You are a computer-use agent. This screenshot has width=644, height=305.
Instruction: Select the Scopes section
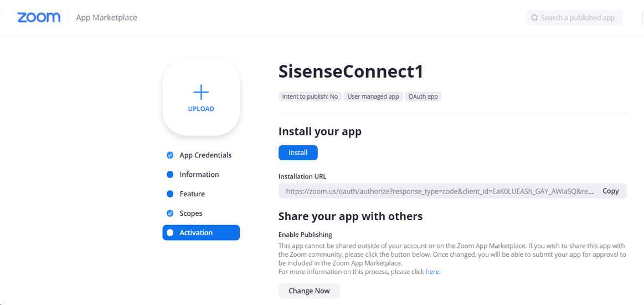pyautogui.click(x=191, y=213)
